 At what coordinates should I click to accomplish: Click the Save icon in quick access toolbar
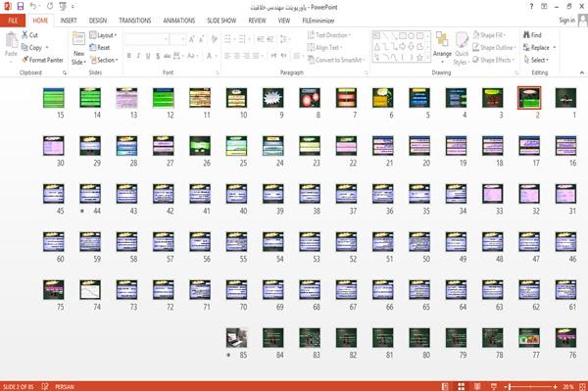[x=21, y=7]
